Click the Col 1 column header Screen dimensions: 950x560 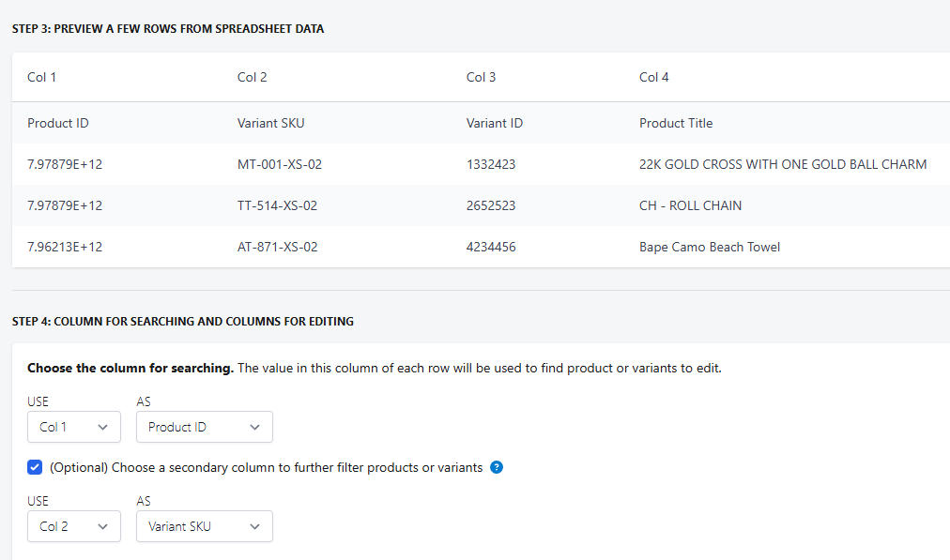[x=42, y=77]
